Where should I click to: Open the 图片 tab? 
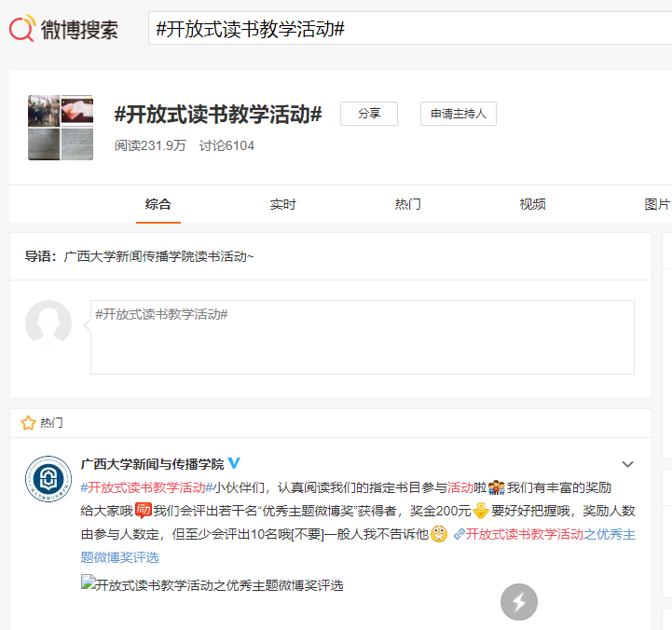pos(657,204)
